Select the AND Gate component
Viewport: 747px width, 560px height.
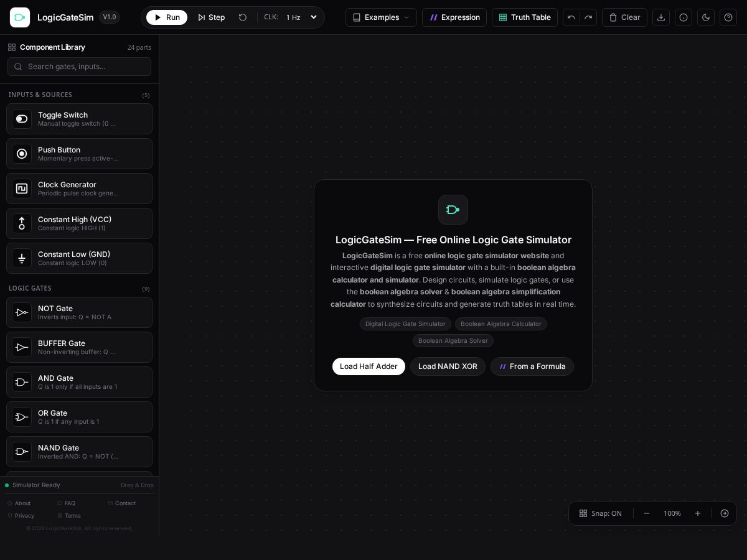pyautogui.click(x=79, y=382)
